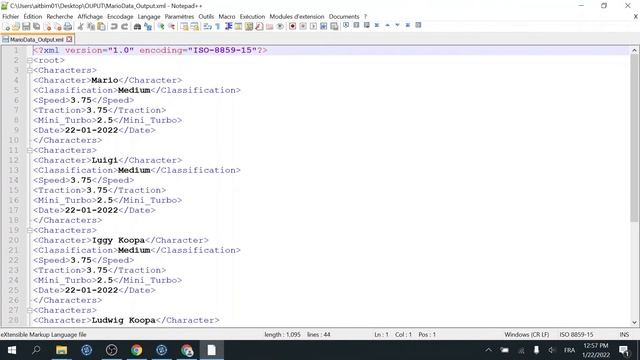This screenshot has width=640, height=360.
Task: Click the save recorded macro icon
Action: click(x=334, y=27)
